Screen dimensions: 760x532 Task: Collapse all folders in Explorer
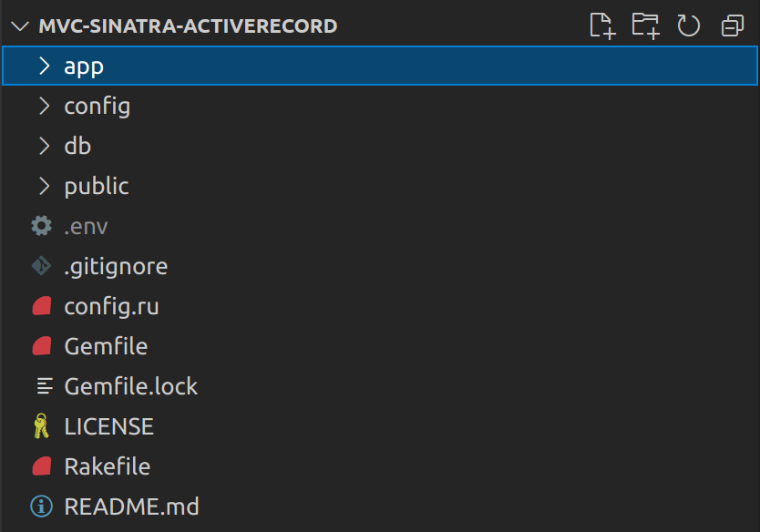click(732, 26)
